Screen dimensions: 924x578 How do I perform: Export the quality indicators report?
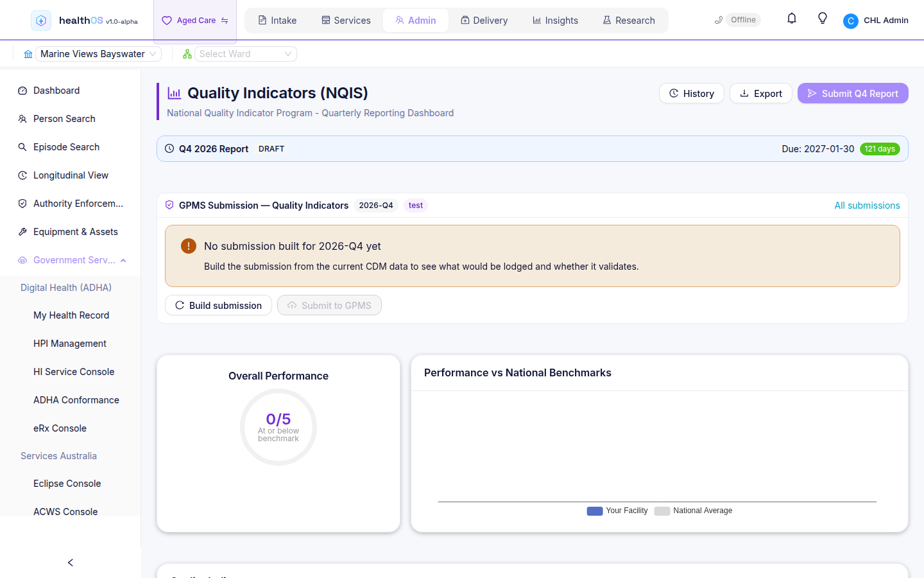(x=761, y=93)
